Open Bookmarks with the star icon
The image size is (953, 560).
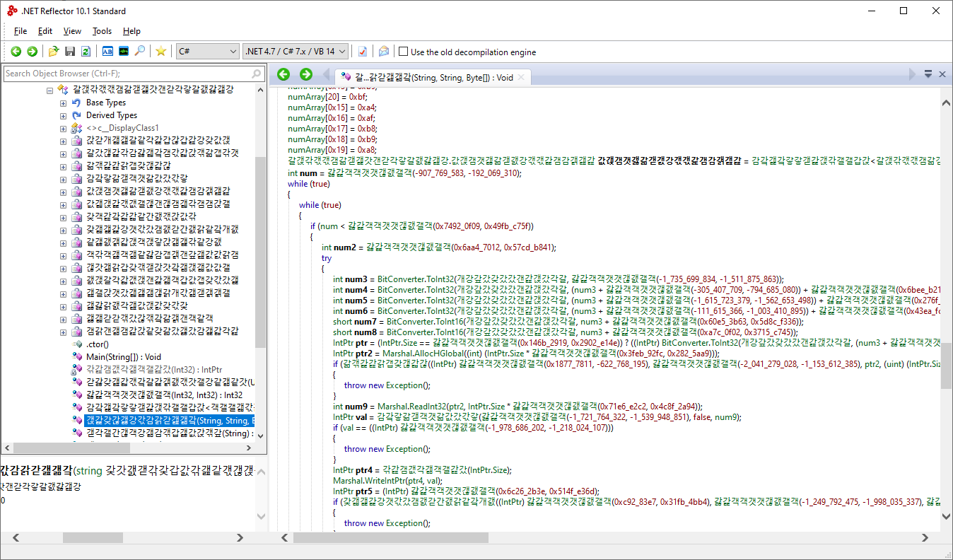[161, 52]
